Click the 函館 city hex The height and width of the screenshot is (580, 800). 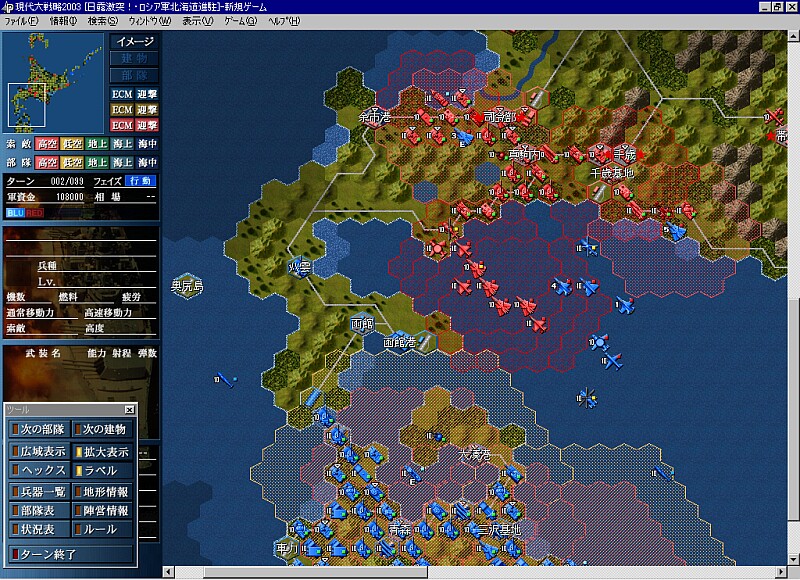click(362, 323)
